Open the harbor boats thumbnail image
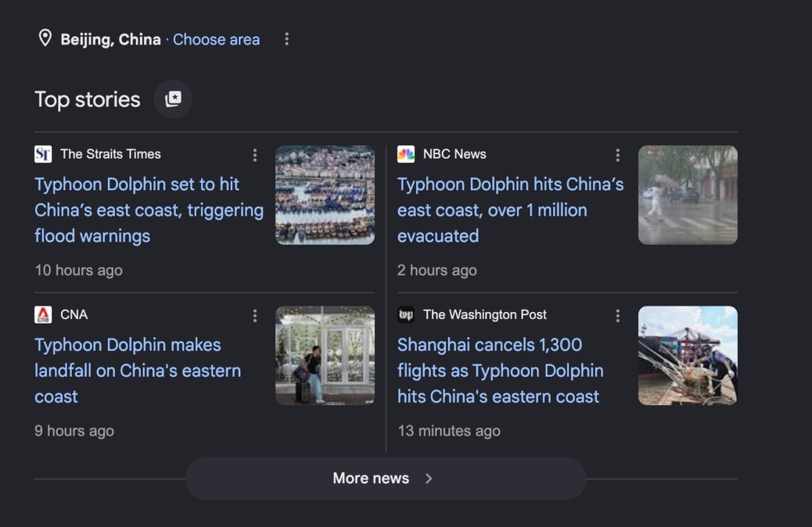 (x=325, y=195)
